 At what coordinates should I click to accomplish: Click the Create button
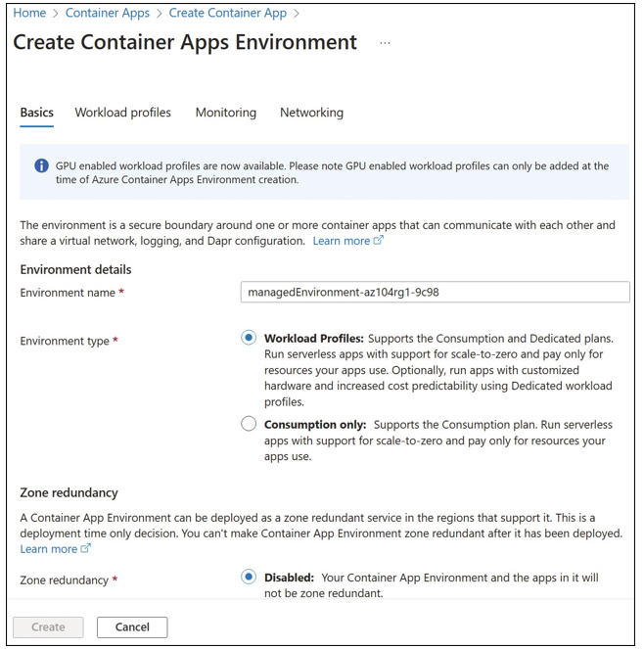coord(48,627)
